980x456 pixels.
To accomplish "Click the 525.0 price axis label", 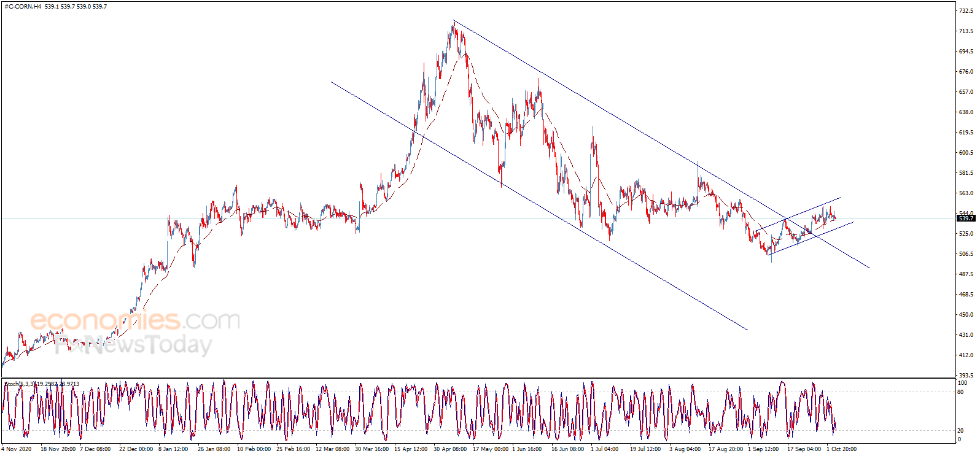I will [966, 234].
